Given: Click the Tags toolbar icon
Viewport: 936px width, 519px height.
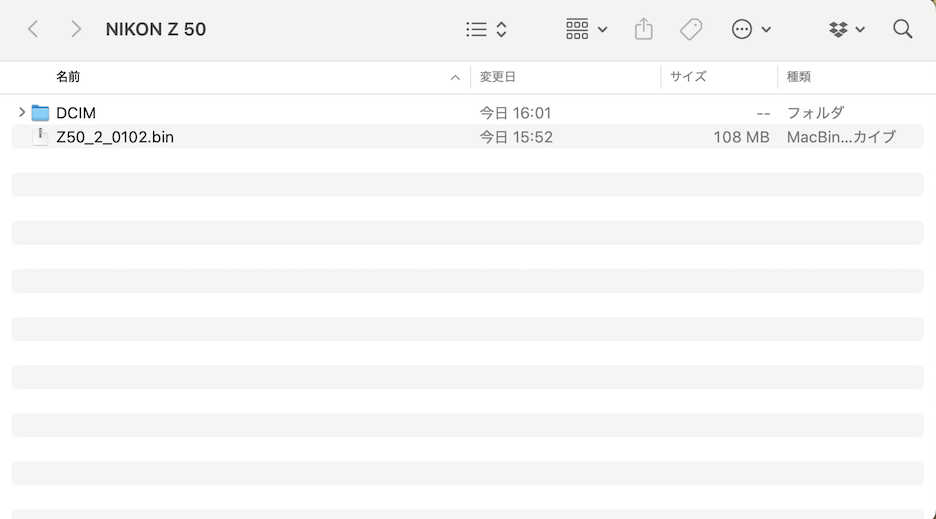Looking at the screenshot, I should [691, 29].
